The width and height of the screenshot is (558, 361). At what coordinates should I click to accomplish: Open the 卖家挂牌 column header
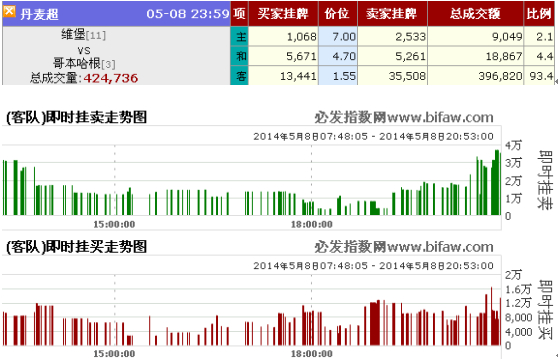(x=392, y=14)
